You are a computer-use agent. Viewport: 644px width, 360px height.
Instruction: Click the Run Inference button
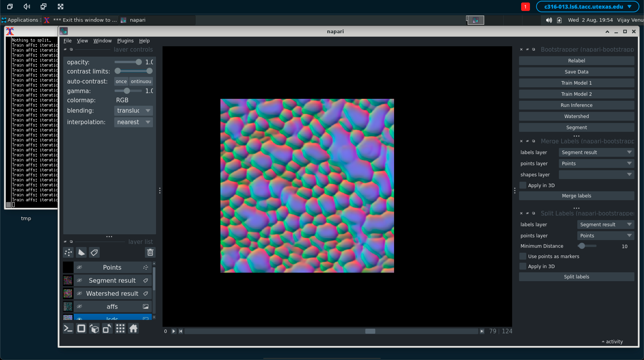click(x=576, y=105)
